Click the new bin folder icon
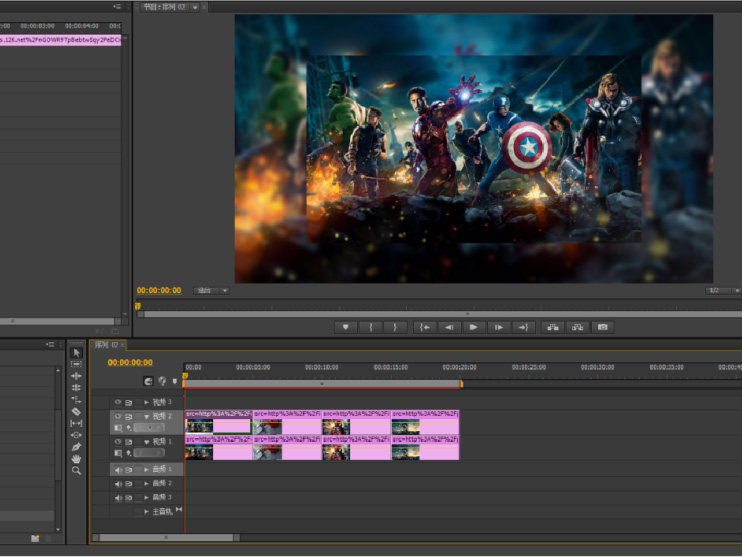The image size is (742, 557). pyautogui.click(x=35, y=538)
